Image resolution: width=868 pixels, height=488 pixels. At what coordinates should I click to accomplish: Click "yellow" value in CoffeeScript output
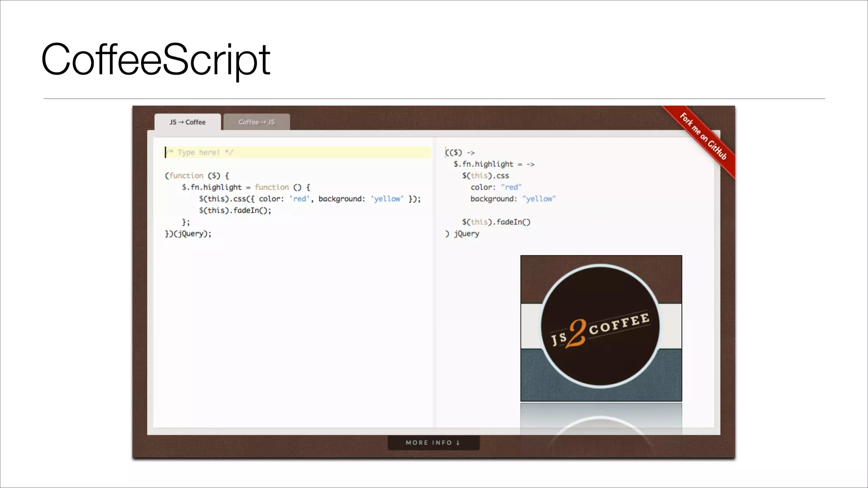pyautogui.click(x=539, y=199)
